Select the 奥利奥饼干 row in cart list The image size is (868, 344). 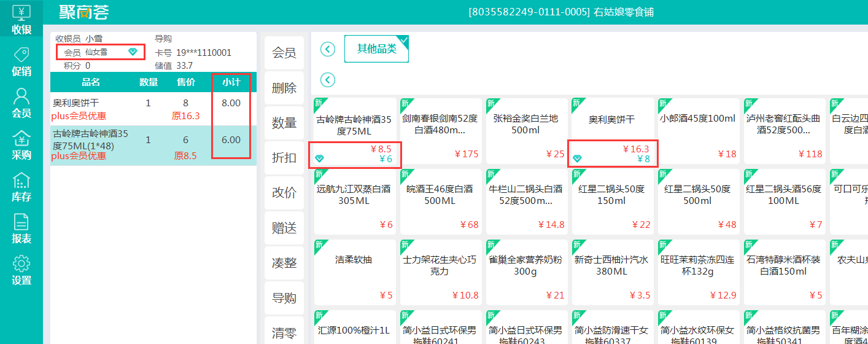point(153,109)
